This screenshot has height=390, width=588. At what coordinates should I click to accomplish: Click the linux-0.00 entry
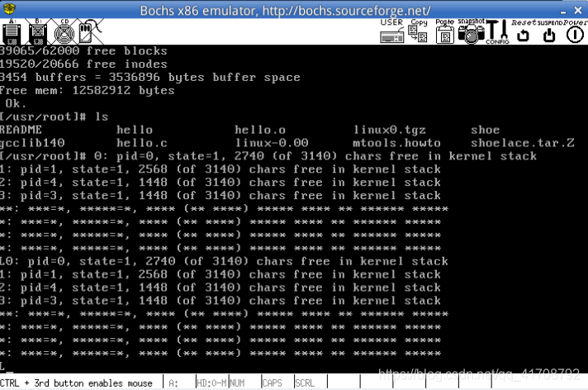tap(272, 143)
